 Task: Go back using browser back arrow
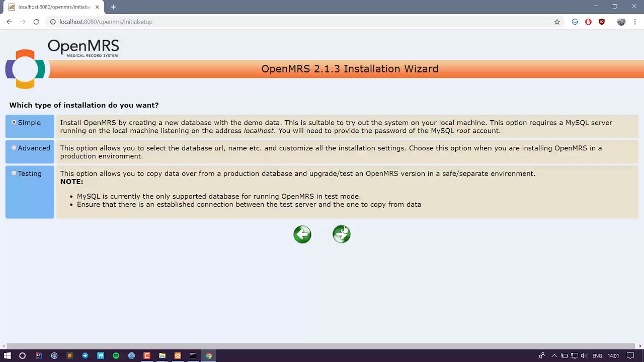point(9,22)
